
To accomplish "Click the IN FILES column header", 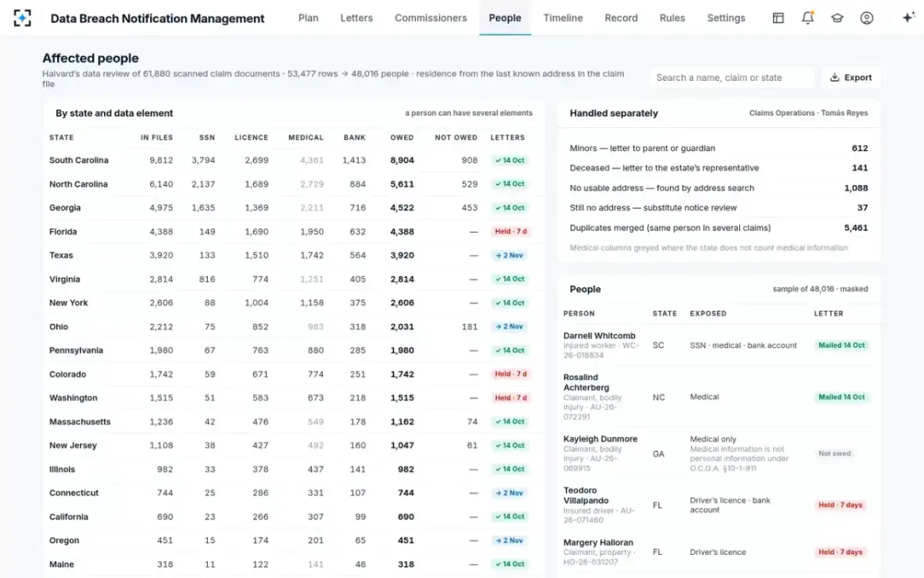I will [156, 138].
